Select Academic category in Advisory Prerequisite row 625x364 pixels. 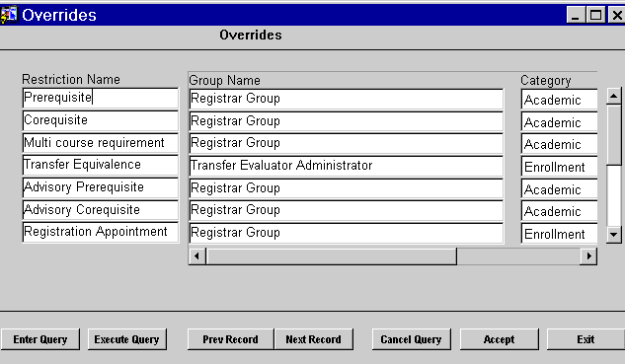pyautogui.click(x=559, y=188)
